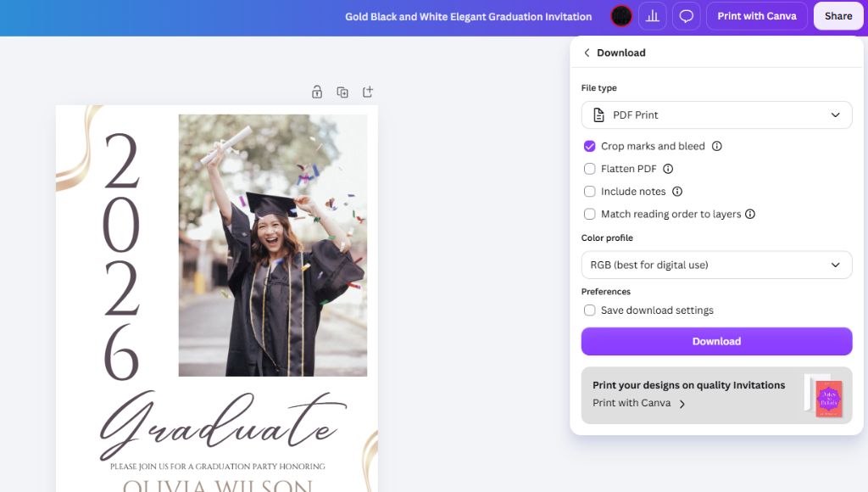Enable Include notes checkbox
The image size is (868, 492).
click(590, 192)
